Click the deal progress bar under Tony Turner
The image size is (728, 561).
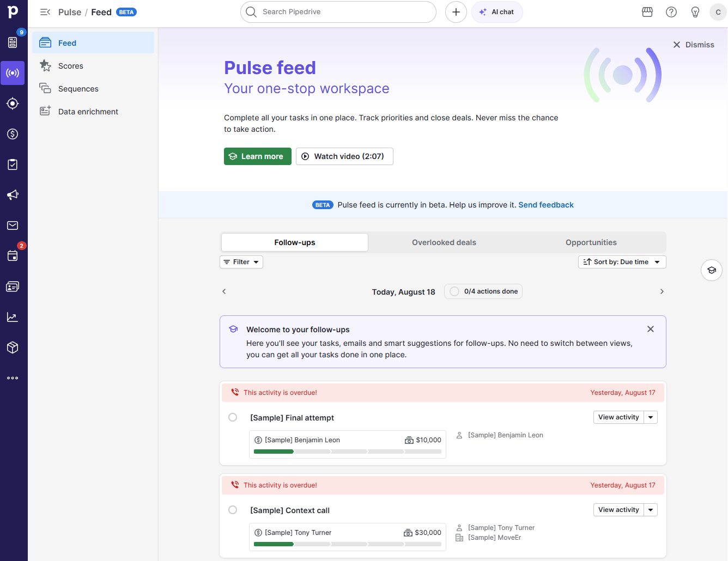[347, 544]
